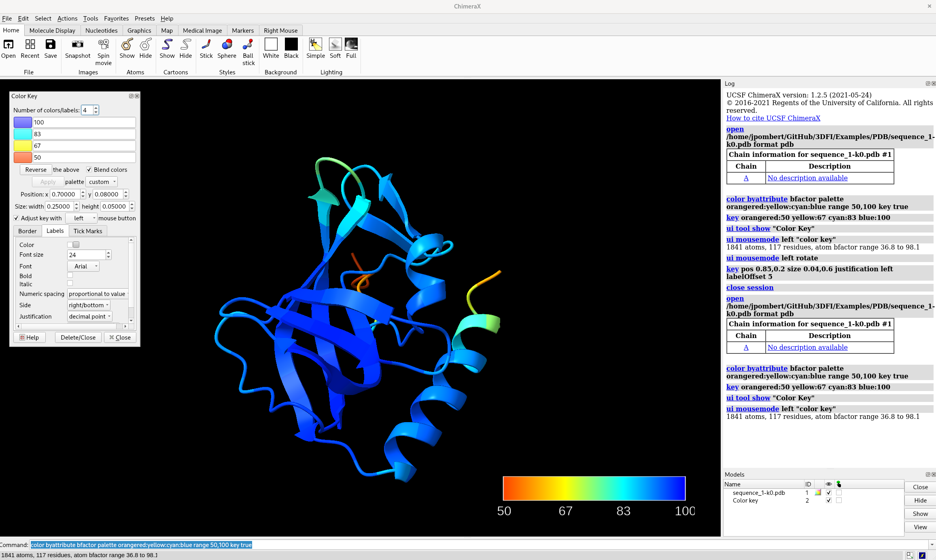Open the Recent files icon
Screen dimensions: 936x560
pyautogui.click(x=30, y=44)
